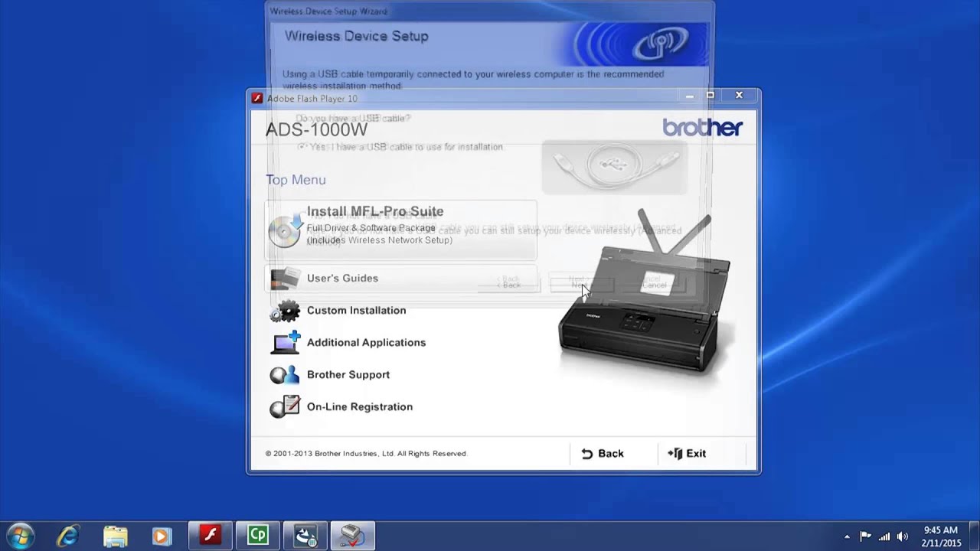Exit the Brother installer
This screenshot has height=551, width=980.
tap(687, 454)
